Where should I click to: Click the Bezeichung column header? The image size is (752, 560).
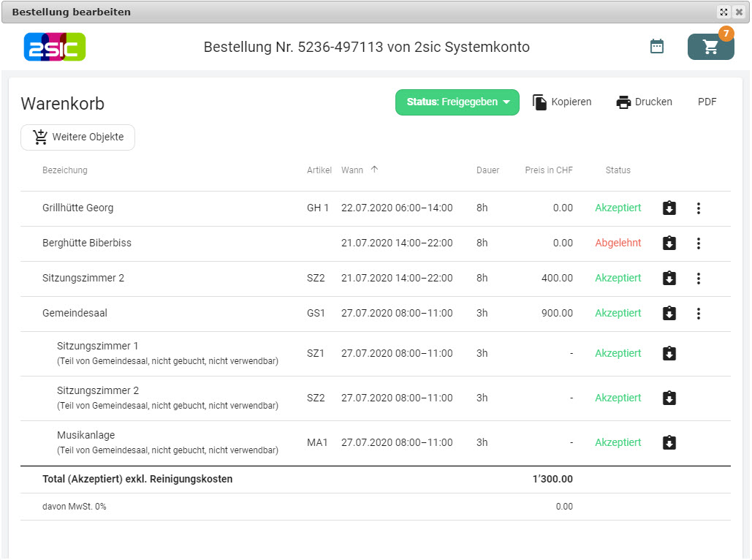point(65,170)
